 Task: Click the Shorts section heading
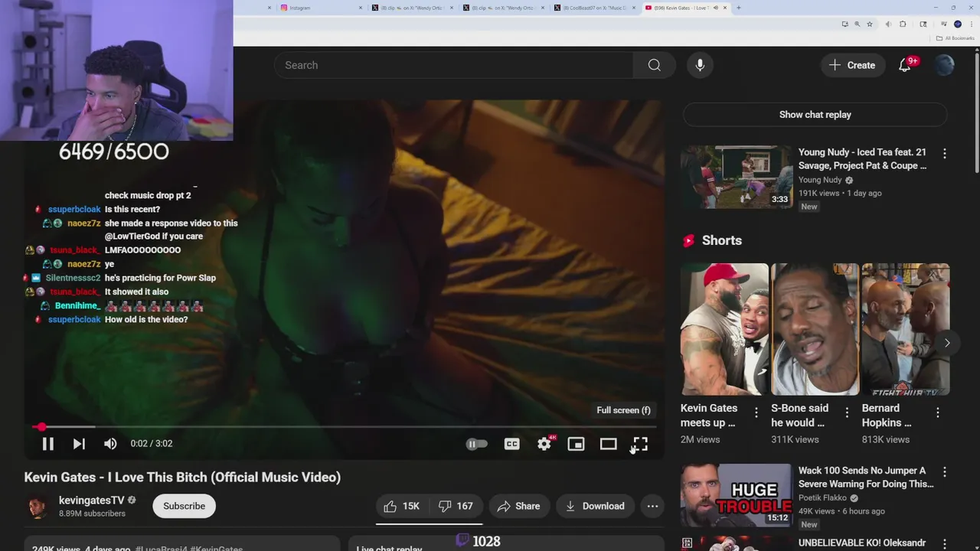coord(721,240)
